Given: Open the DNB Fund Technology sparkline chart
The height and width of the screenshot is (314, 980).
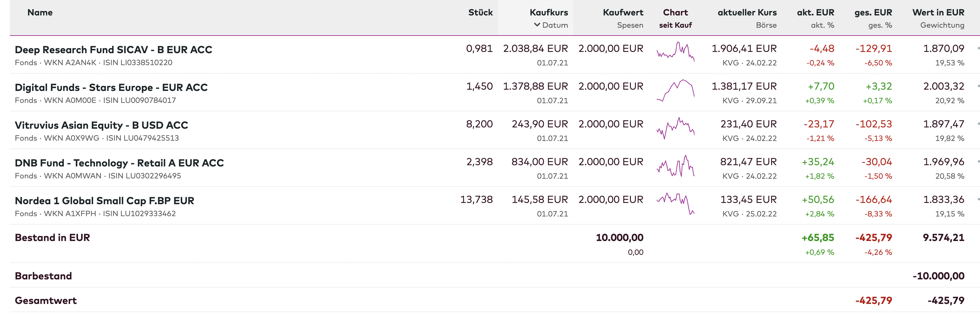Looking at the screenshot, I should tap(675, 165).
